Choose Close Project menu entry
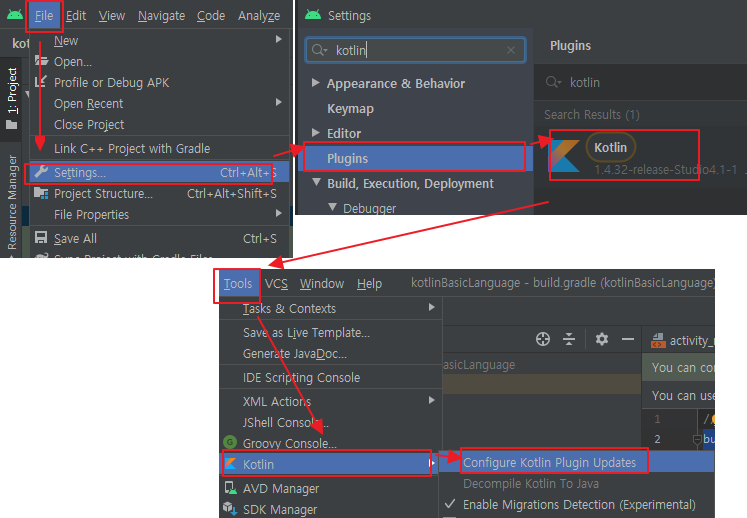The image size is (747, 518). (89, 124)
